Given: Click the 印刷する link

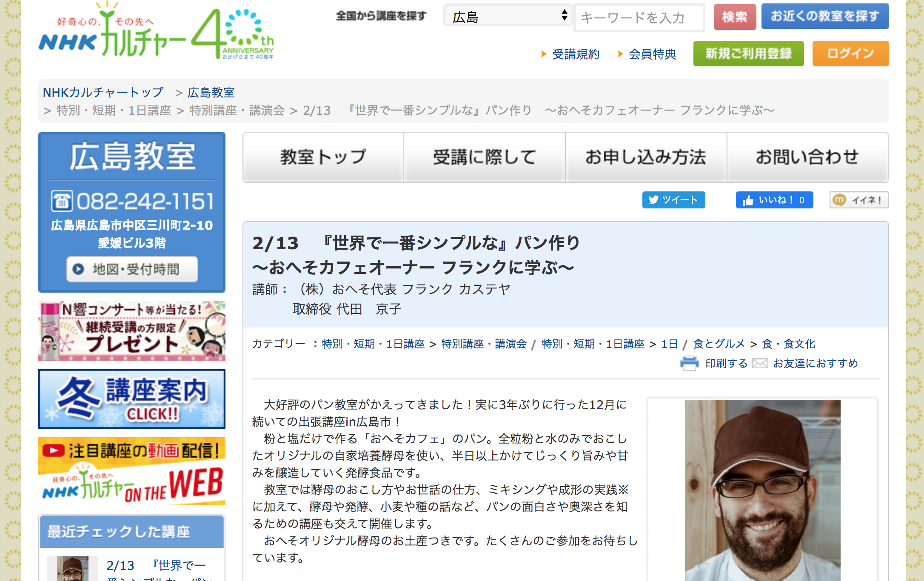Looking at the screenshot, I should coord(726,363).
